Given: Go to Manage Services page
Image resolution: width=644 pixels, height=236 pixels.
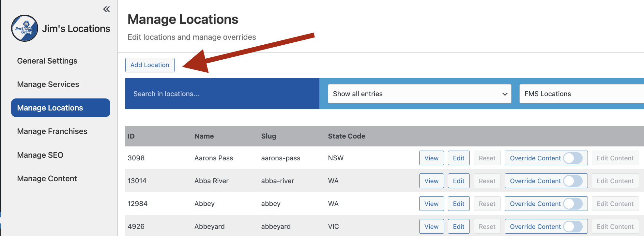Looking at the screenshot, I should tap(48, 84).
